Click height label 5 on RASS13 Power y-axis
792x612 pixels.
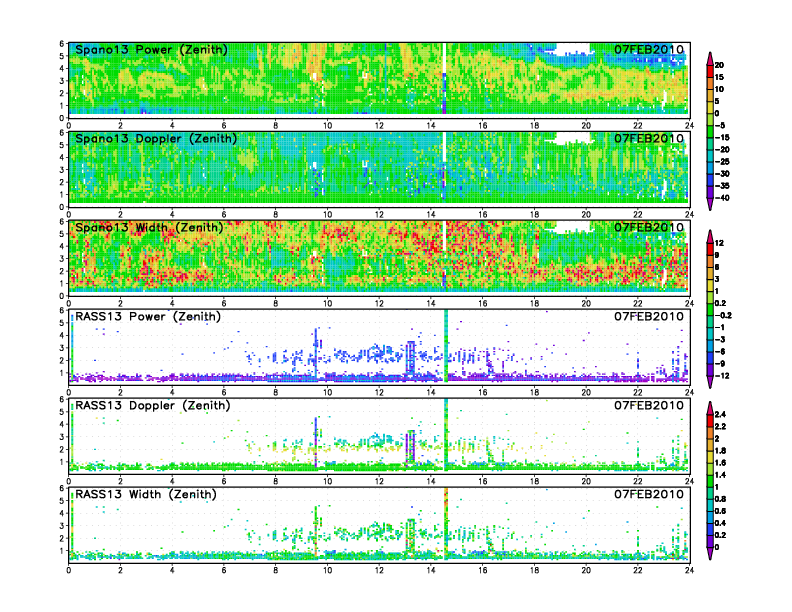coord(62,323)
